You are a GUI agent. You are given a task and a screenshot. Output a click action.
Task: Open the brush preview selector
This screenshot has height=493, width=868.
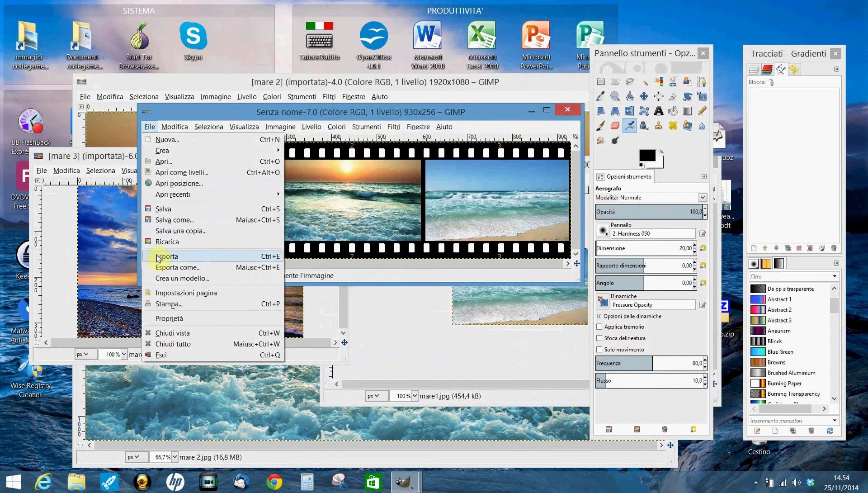click(602, 230)
